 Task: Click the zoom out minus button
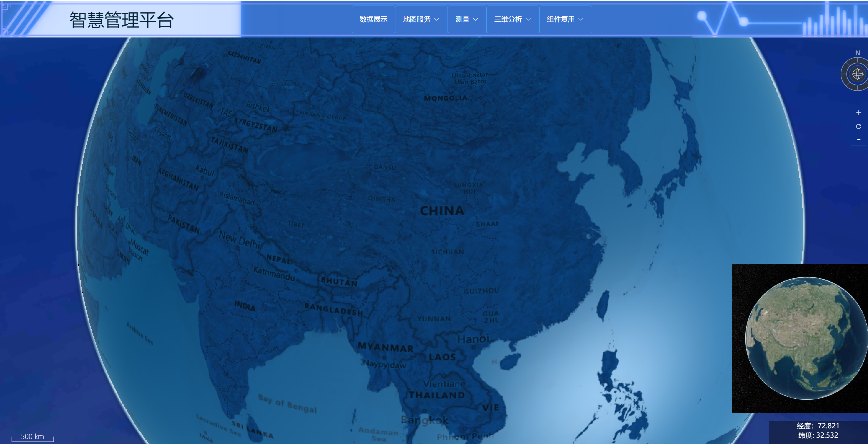(x=858, y=139)
